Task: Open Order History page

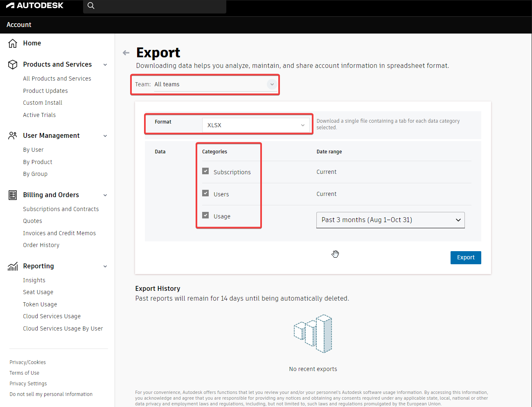Action: [41, 245]
